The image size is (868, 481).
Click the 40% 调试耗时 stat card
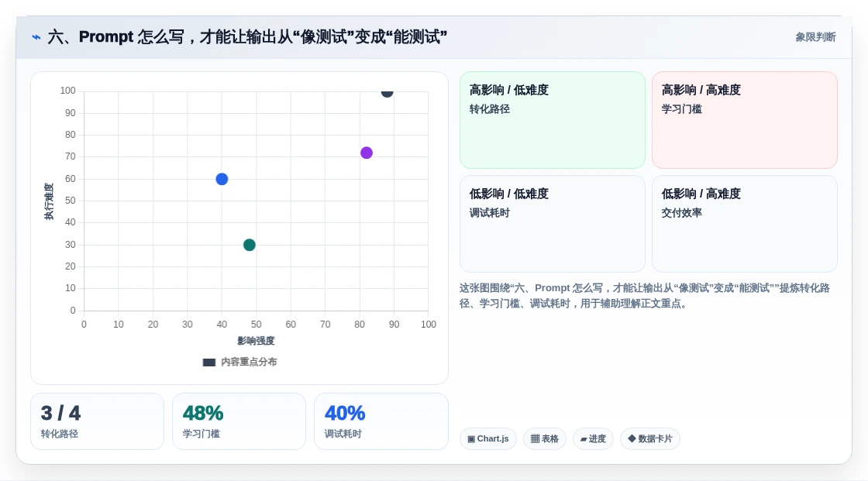pyautogui.click(x=381, y=421)
